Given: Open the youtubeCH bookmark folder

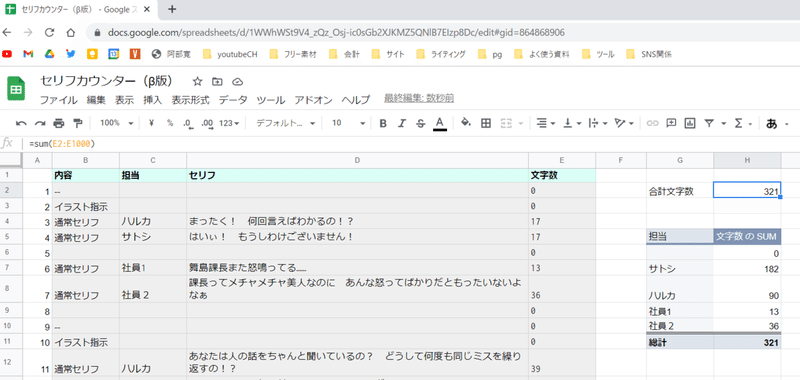Looking at the screenshot, I should 230,54.
